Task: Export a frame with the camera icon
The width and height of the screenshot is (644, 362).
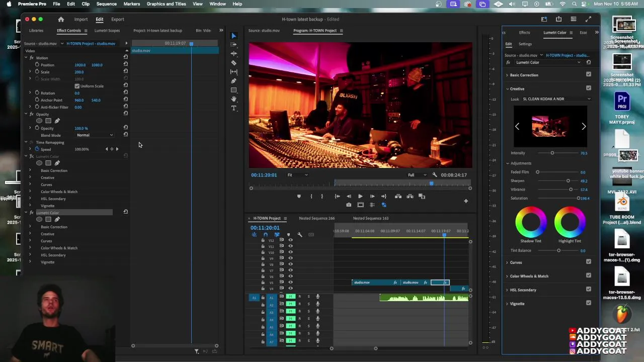Action: (349, 205)
